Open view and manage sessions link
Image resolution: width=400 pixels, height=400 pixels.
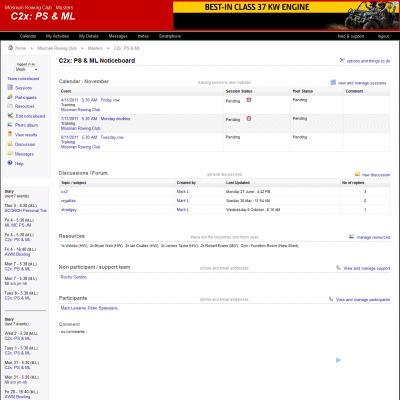pyautogui.click(x=362, y=83)
